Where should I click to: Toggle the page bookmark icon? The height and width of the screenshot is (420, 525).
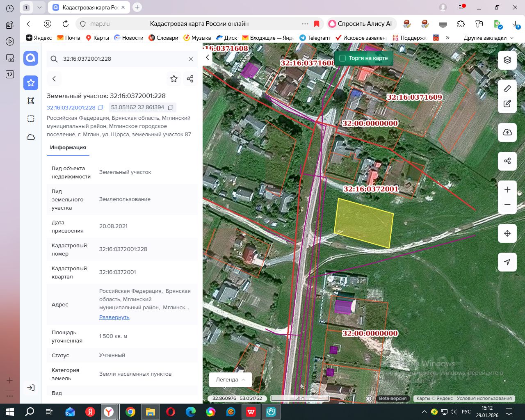(317, 24)
